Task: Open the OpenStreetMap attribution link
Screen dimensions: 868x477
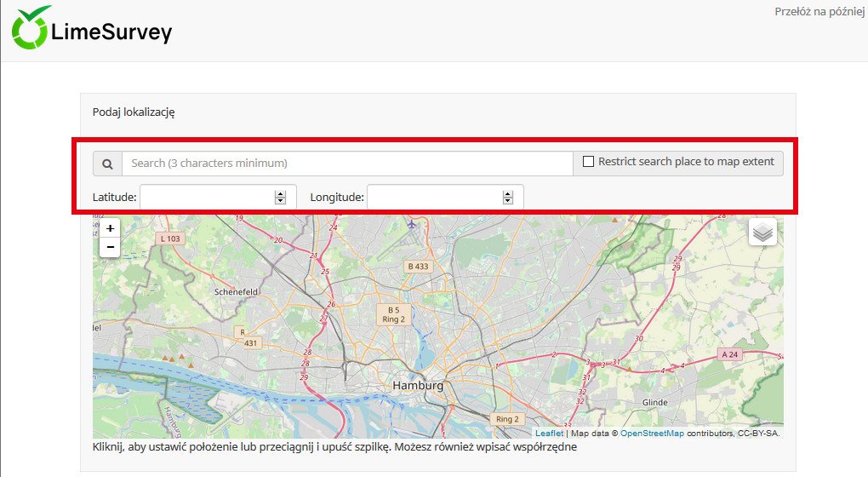Action: click(651, 433)
